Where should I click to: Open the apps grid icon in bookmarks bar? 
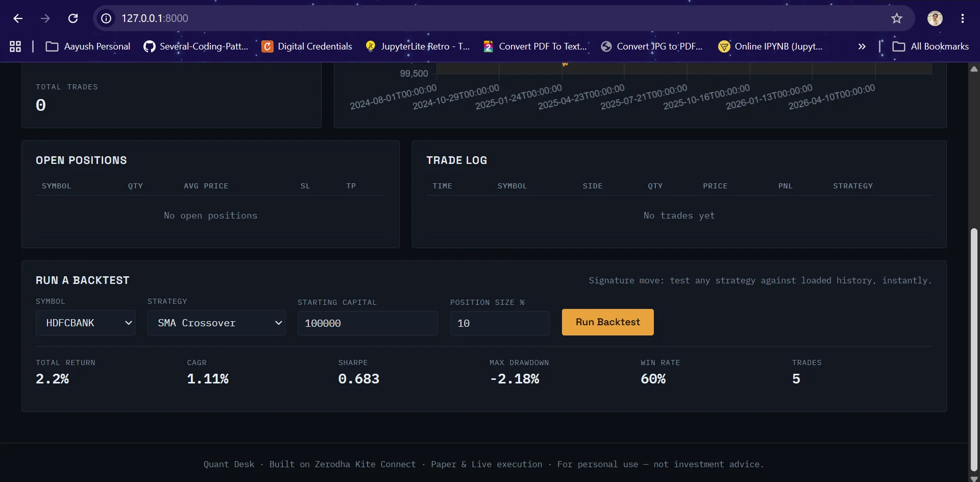[15, 46]
